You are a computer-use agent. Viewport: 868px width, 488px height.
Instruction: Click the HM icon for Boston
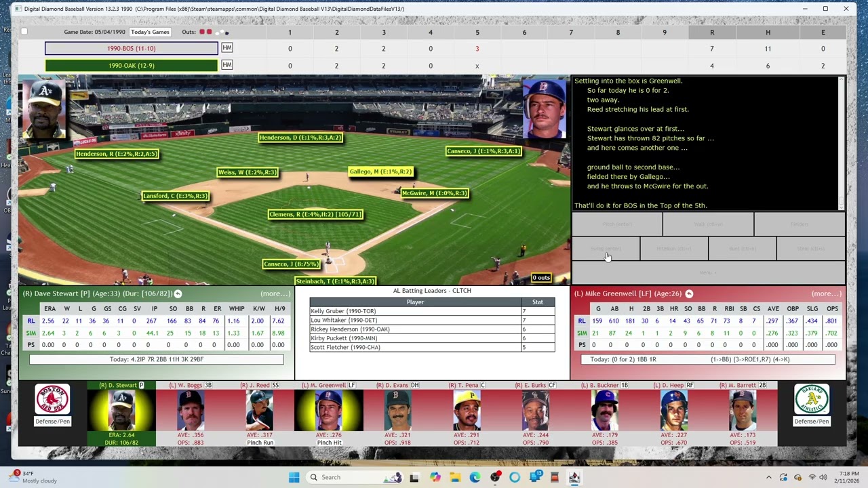(x=227, y=48)
